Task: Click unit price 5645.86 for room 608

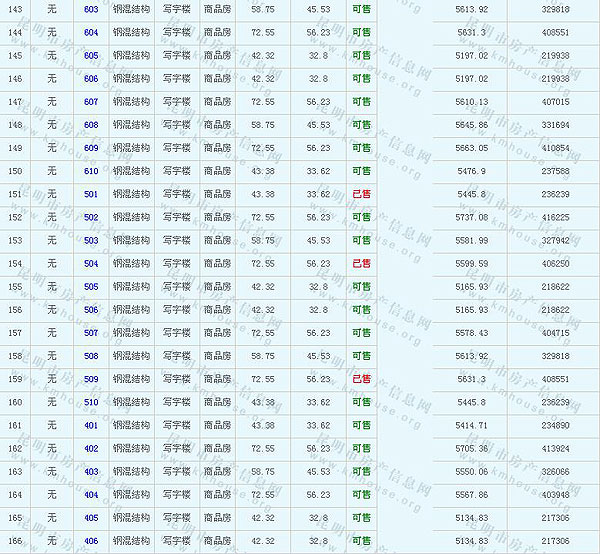Action: click(x=470, y=125)
